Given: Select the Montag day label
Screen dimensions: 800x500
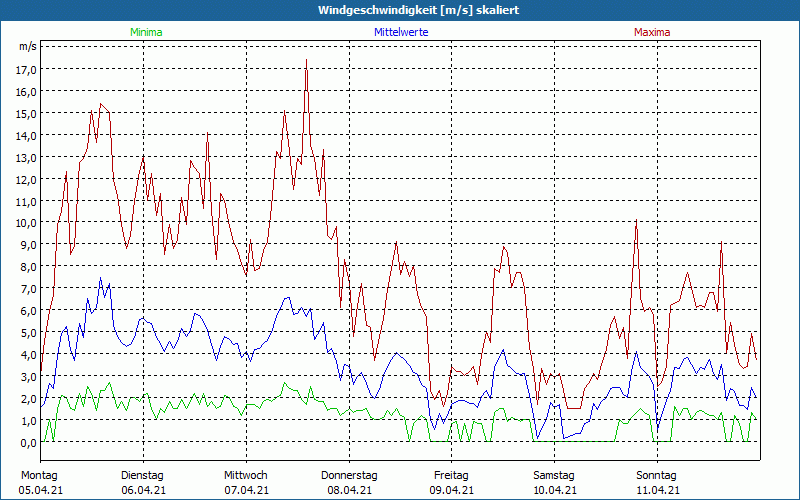Looking at the screenshot, I should [x=39, y=475].
